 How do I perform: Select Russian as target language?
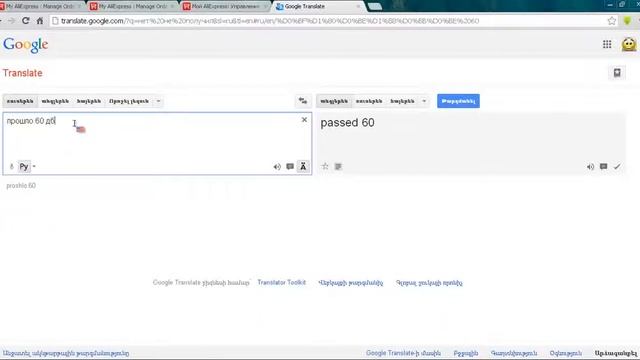[369, 101]
